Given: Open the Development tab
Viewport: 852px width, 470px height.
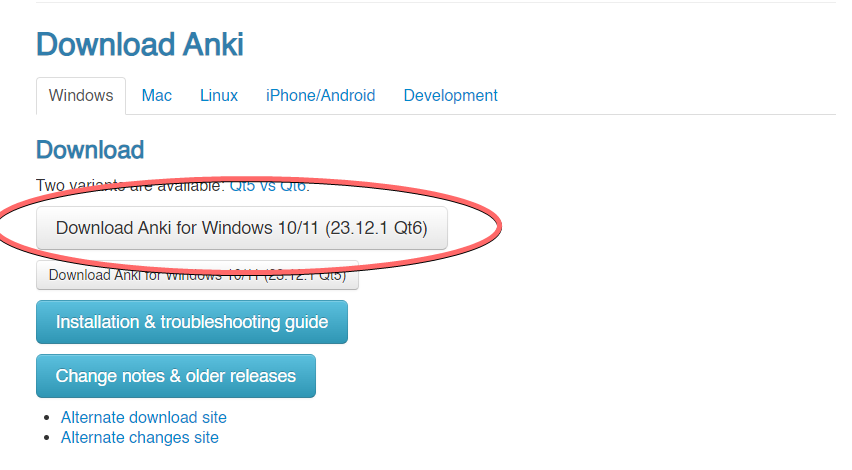Looking at the screenshot, I should coord(450,96).
